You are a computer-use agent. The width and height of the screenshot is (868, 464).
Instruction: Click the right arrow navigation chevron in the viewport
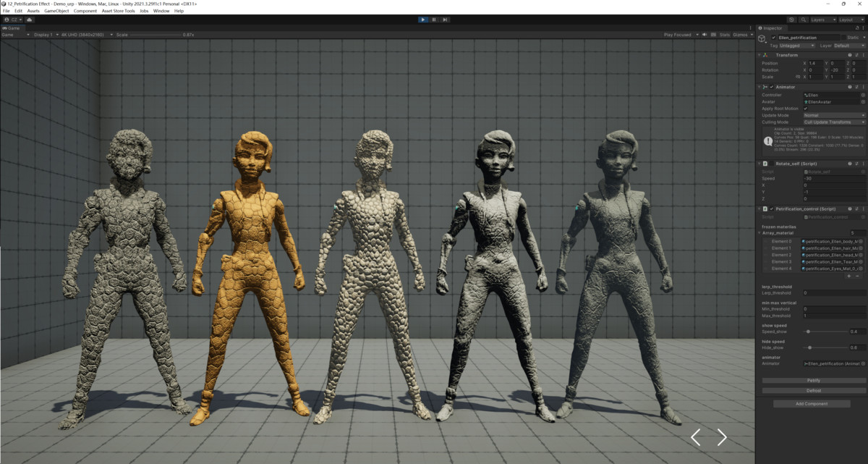(x=721, y=437)
